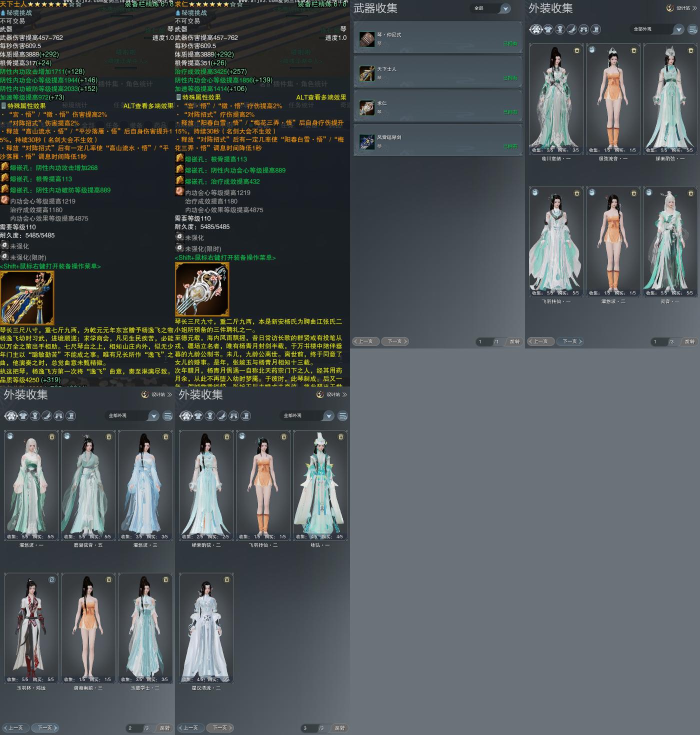Screen dimensions: 700x735
Task: Click the trash icon on 星汉清流·二 card
Action: point(227,580)
